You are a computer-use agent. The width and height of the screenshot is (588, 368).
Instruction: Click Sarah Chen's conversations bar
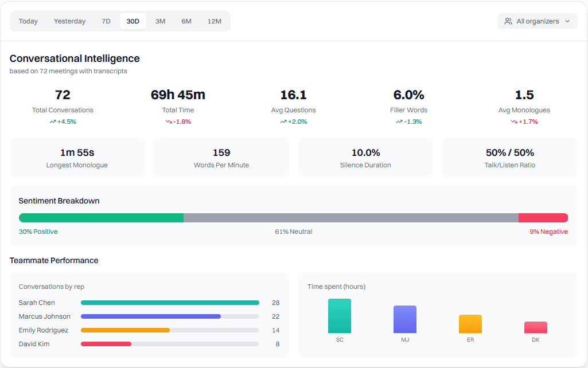pos(170,303)
